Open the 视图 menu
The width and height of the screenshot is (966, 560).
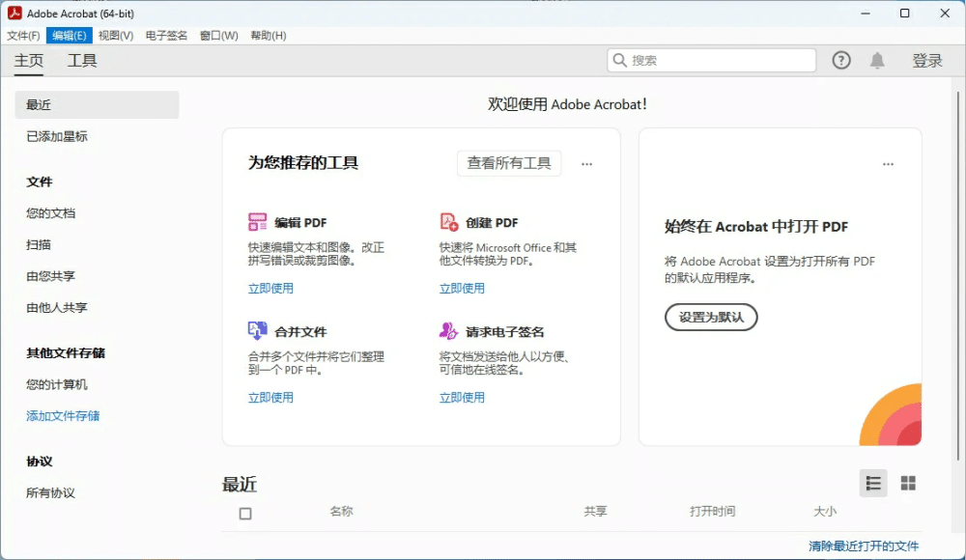point(115,35)
